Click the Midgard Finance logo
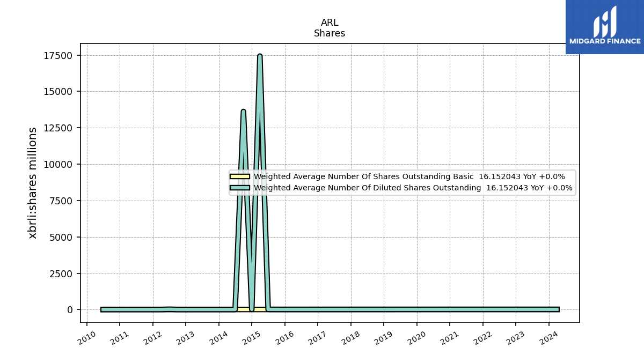The width and height of the screenshot is (644, 362). point(605,27)
